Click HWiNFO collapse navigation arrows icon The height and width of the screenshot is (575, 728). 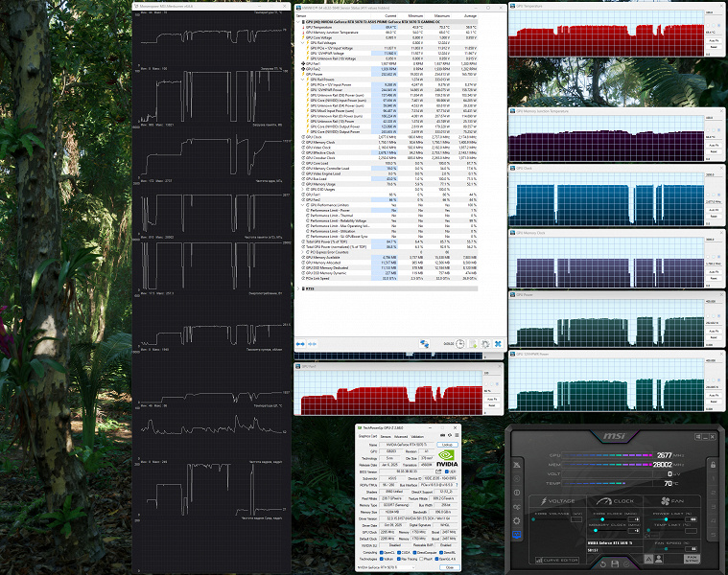pyautogui.click(x=312, y=344)
